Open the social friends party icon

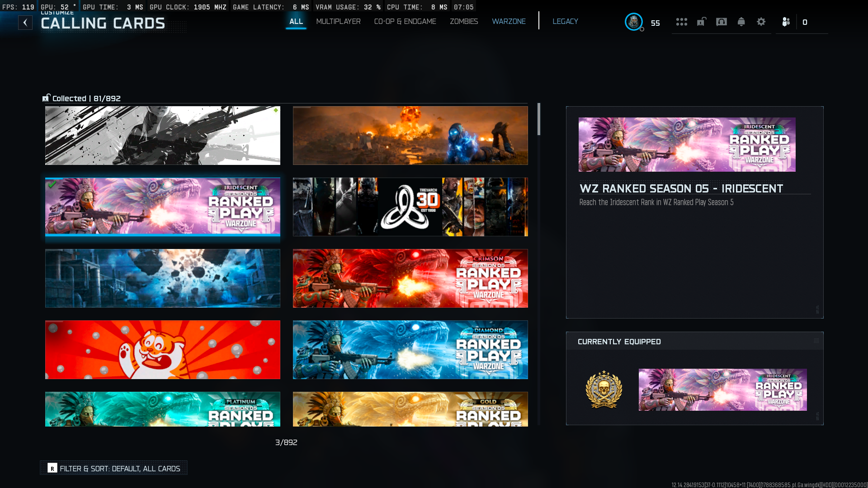tap(786, 22)
